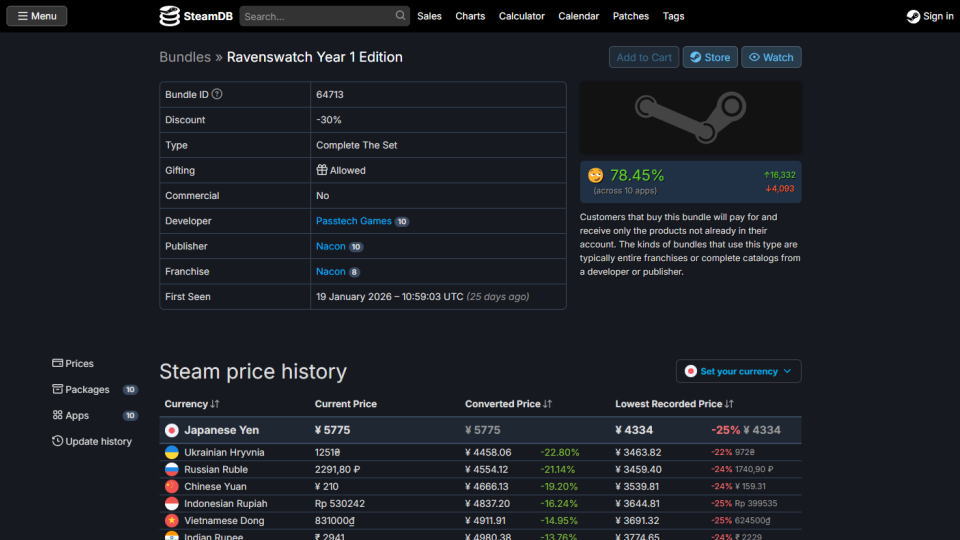Open the hamburger Menu button
Viewport: 960px width, 540px height.
click(37, 16)
